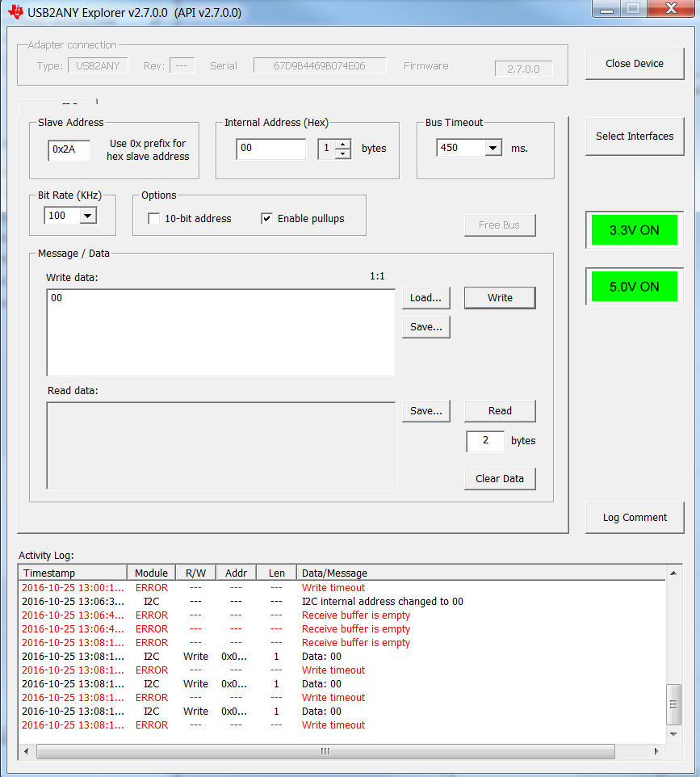Viewport: 700px width, 777px height.
Task: Toggle the 5.0V ON power button
Action: (x=634, y=287)
